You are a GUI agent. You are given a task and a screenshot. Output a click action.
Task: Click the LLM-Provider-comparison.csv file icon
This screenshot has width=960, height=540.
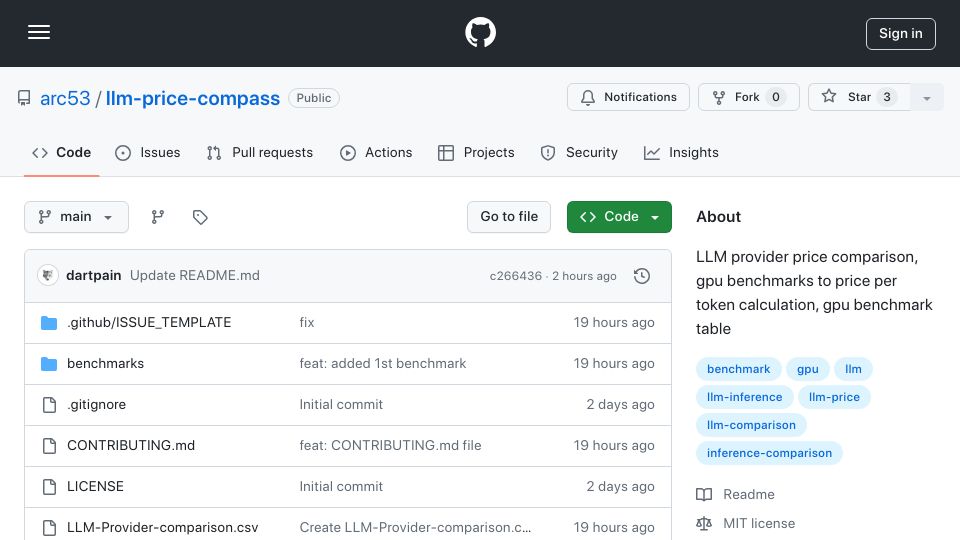click(49, 528)
